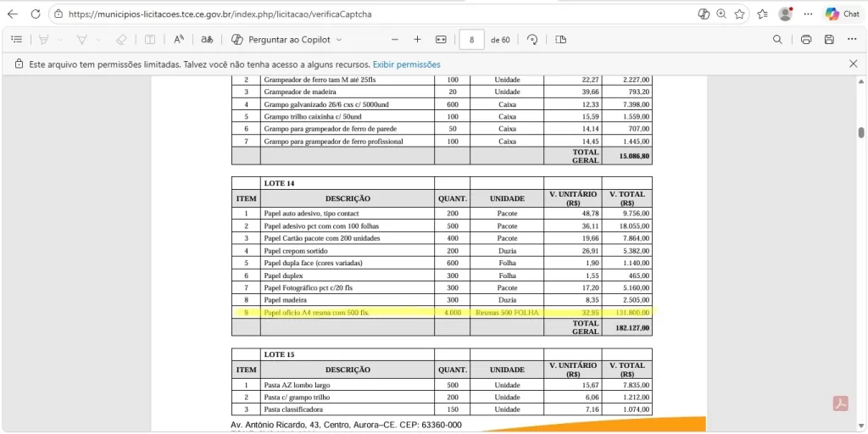Click the page number input field
The width and height of the screenshot is (868, 434).
[x=471, y=40]
